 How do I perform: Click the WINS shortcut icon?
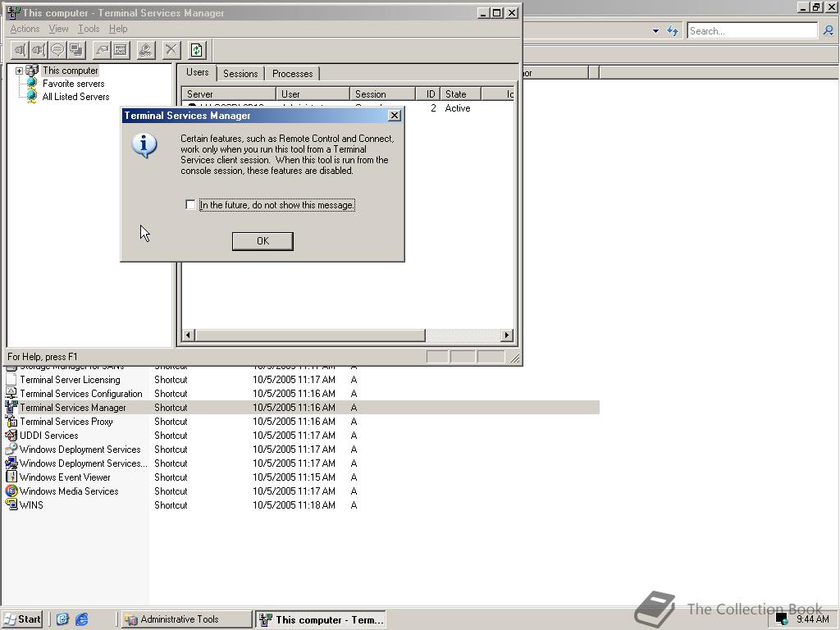pyautogui.click(x=11, y=504)
